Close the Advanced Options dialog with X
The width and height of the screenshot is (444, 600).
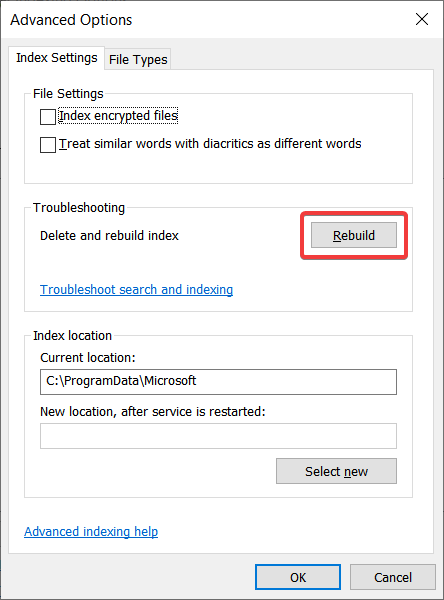422,19
